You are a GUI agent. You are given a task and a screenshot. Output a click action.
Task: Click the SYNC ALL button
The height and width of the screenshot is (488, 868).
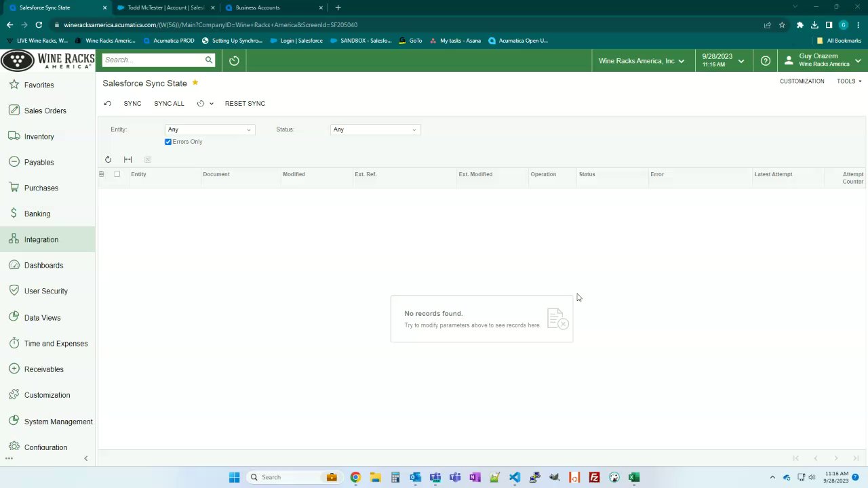[x=169, y=104]
